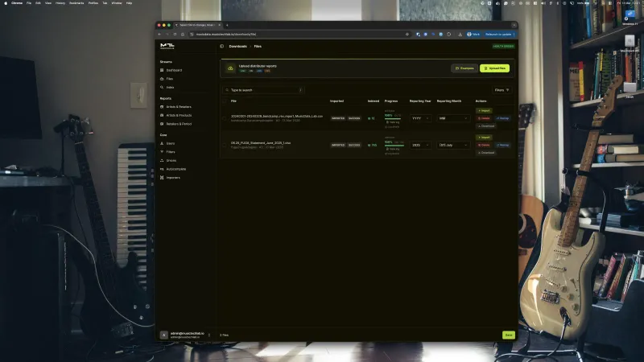Open the Chrome menu in the menu bar
The image size is (644, 362).
pyautogui.click(x=17, y=3)
